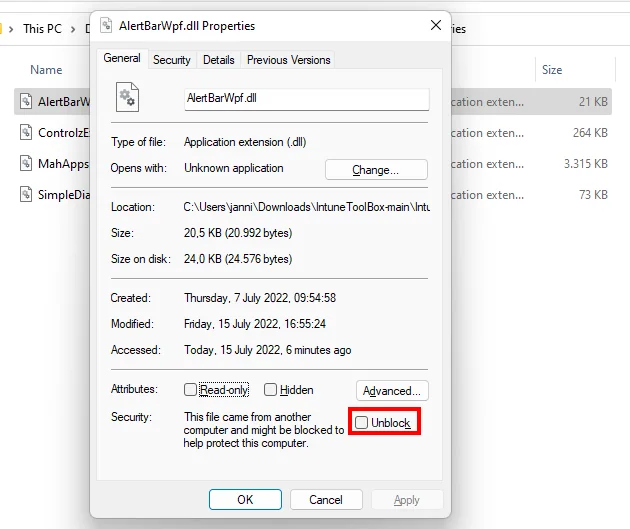Click the SimpleDia file icon in Explorer list
The width and height of the screenshot is (630, 529).
(26, 194)
